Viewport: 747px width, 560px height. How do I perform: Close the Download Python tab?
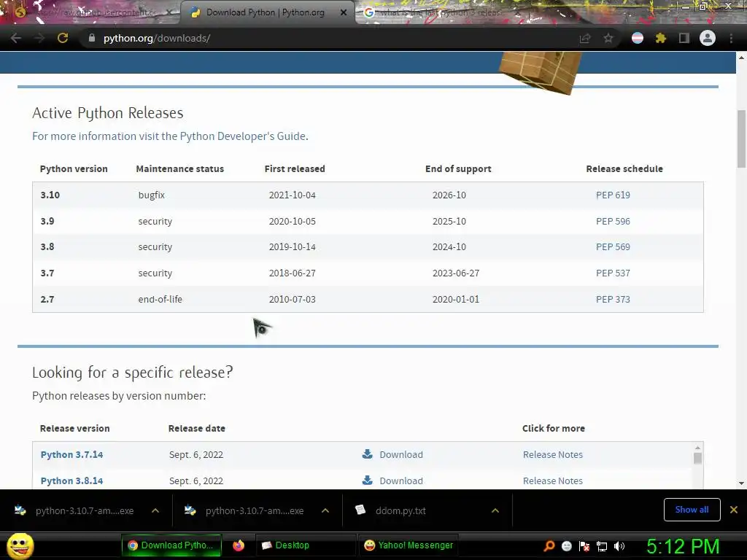click(x=344, y=12)
